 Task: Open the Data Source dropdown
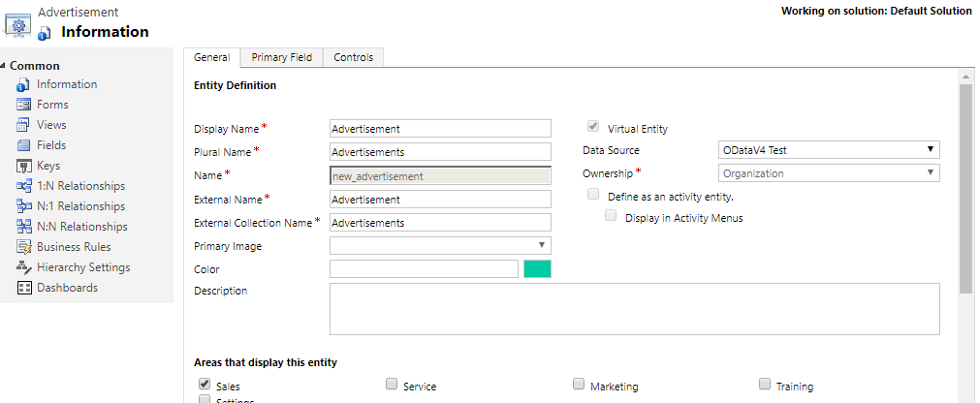(x=829, y=150)
